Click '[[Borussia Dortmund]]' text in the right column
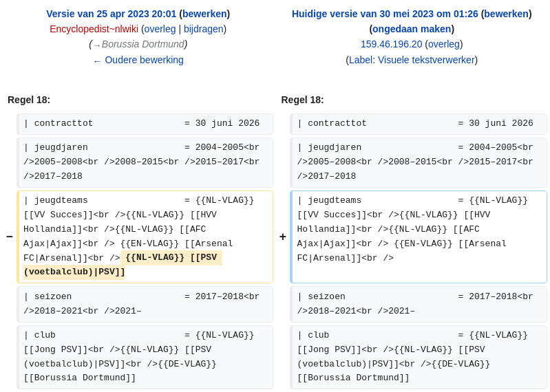This screenshot has height=392, width=550. [x=353, y=378]
